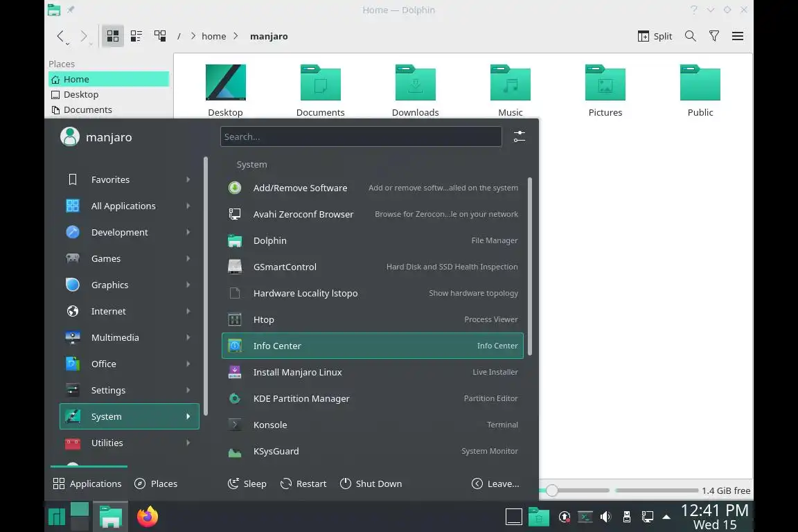Click Dolphin task in the taskbar
Screen dimensions: 798x532
click(110, 516)
